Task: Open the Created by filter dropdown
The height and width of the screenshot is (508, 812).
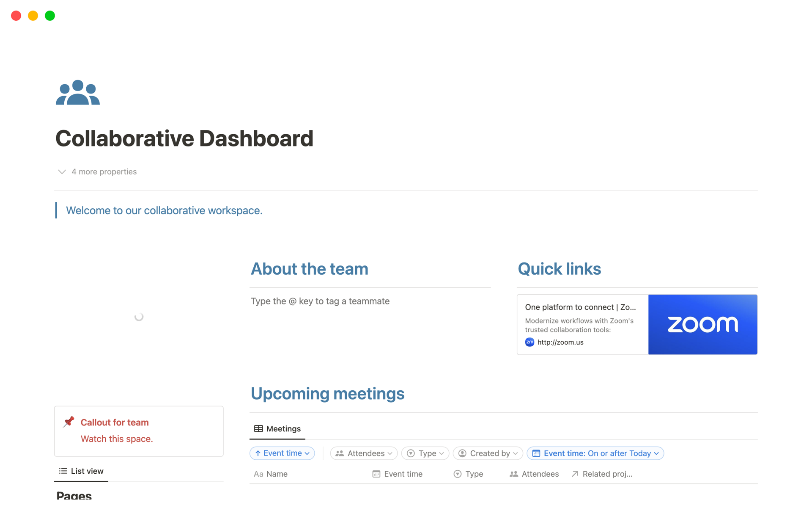Action: coord(488,453)
